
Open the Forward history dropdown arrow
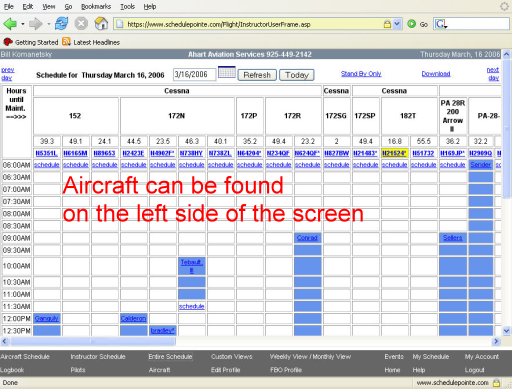[x=49, y=24]
